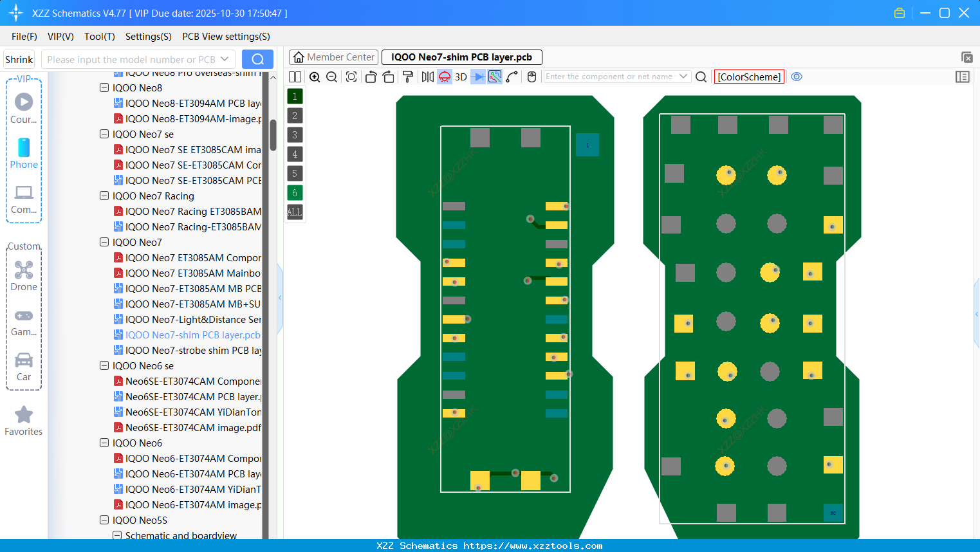Viewport: 980px width, 552px height.
Task: Open the measurement curve tool
Action: (x=510, y=77)
